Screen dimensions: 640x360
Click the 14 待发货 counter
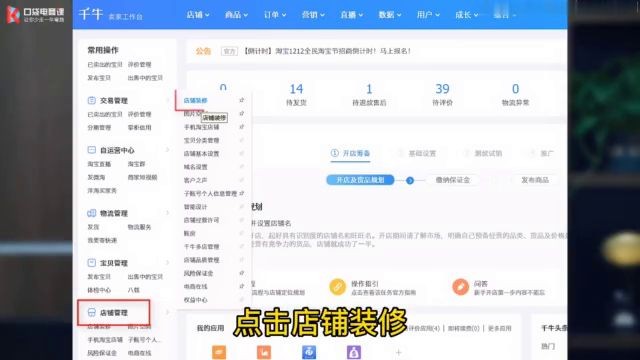(x=296, y=94)
